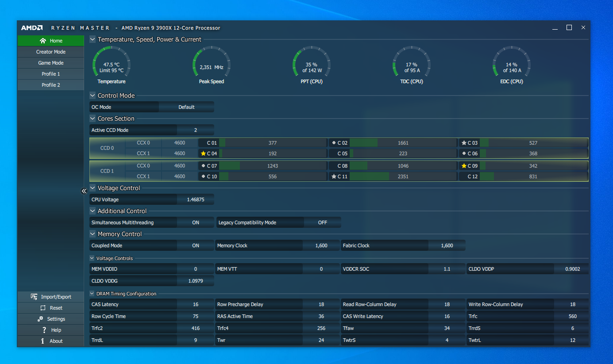Click the CCD 1 label
The width and height of the screenshot is (613, 364).
pos(107,171)
